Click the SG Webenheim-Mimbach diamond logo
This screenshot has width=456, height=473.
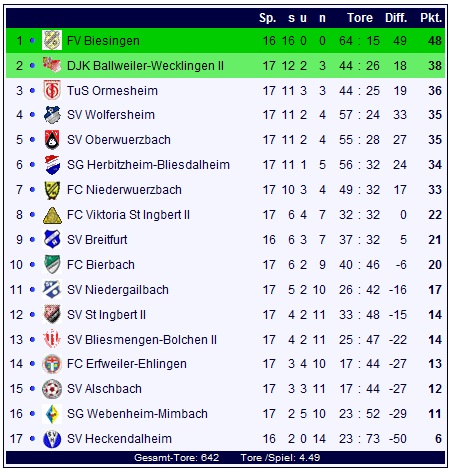click(52, 414)
